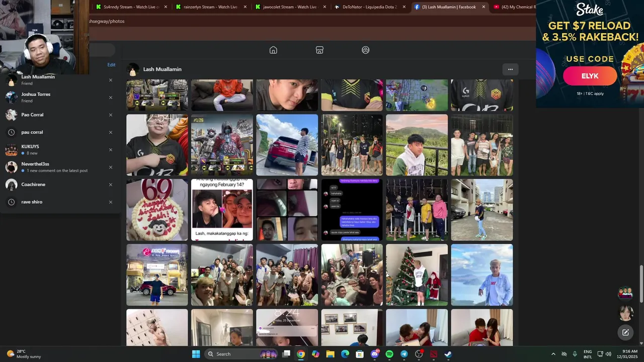Open the Marketplace storefront icon

(319, 50)
